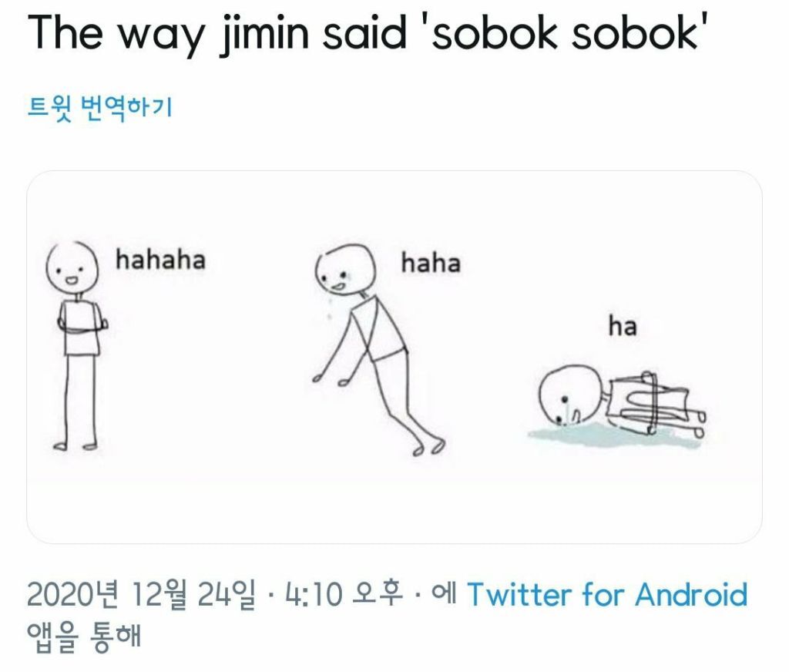Select the 'hahaha' caption in the meme
Viewport: 789px width, 672px height.
point(160,260)
